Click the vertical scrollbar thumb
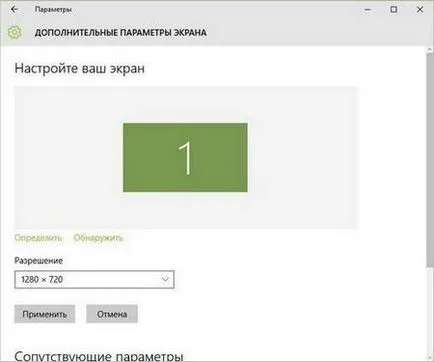Screen dimensions: 434x362 pyautogui.click(x=429, y=160)
